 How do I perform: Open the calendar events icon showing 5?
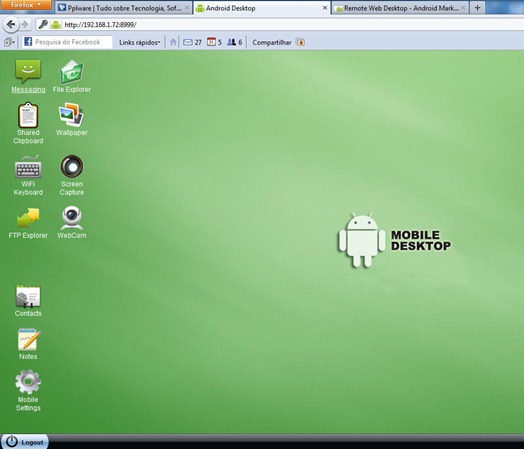(x=214, y=42)
